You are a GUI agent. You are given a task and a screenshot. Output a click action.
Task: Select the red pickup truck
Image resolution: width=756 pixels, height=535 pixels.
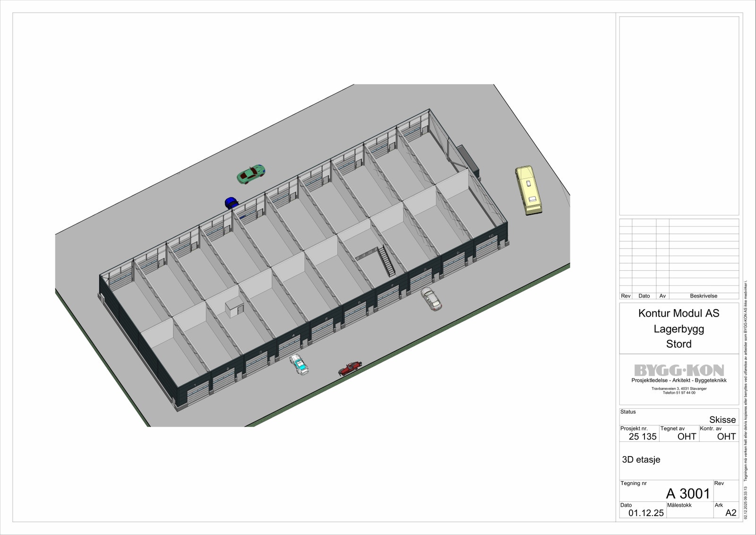pyautogui.click(x=350, y=368)
